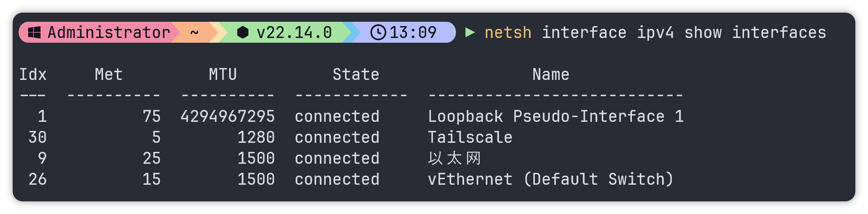Screen dimensions: 868x214
Task: Select the Administrator username text
Action: 109,32
